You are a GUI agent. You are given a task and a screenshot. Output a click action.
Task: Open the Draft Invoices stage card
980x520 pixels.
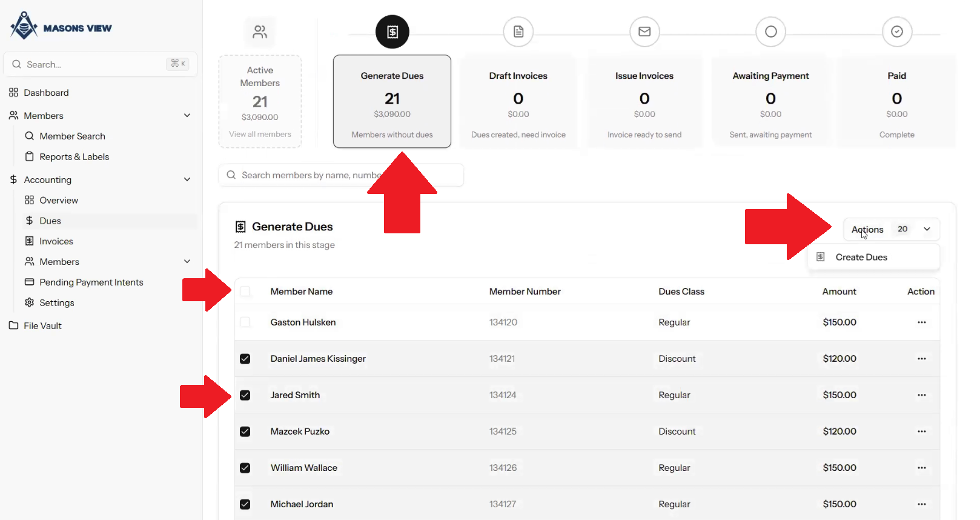click(518, 102)
